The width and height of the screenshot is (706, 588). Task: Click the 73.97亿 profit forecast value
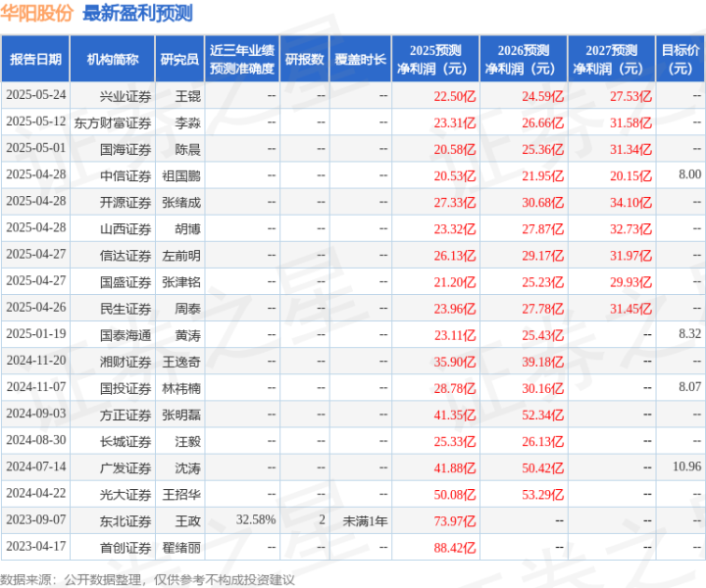coord(455,521)
